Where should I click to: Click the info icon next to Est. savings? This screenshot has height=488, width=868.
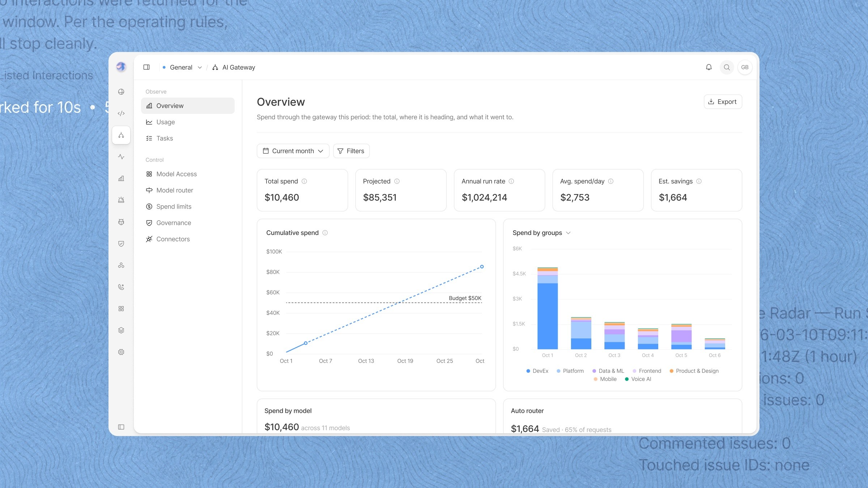coord(699,181)
